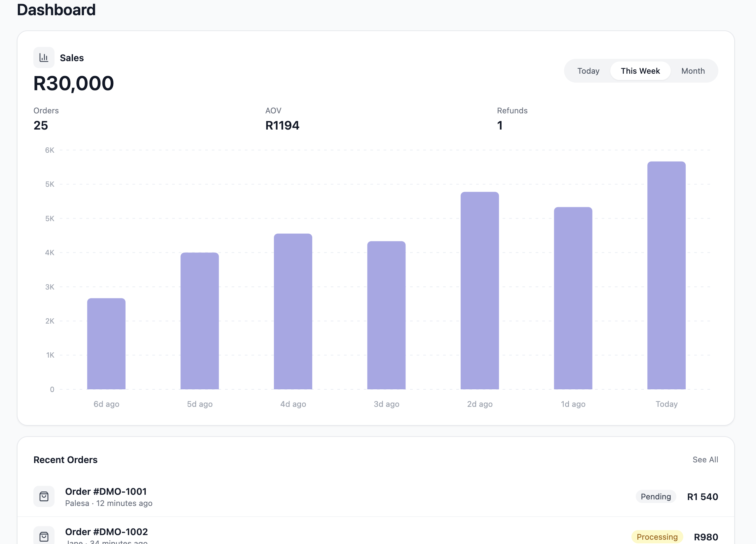Open Order #DMO-1001 details
Screen dimensions: 756x544
point(106,491)
